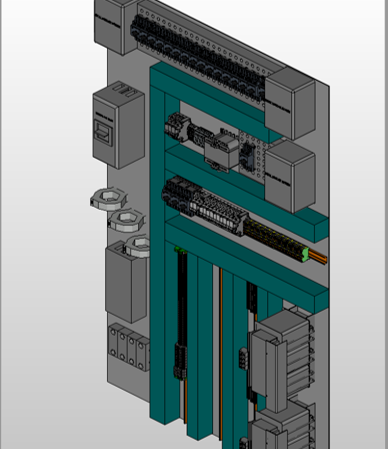This screenshot has width=388, height=449.
Task: Select the gray relay module in second row center
Action: [x=222, y=152]
